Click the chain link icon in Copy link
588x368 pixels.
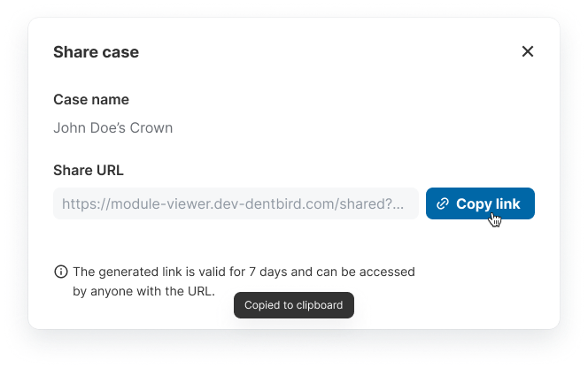443,204
